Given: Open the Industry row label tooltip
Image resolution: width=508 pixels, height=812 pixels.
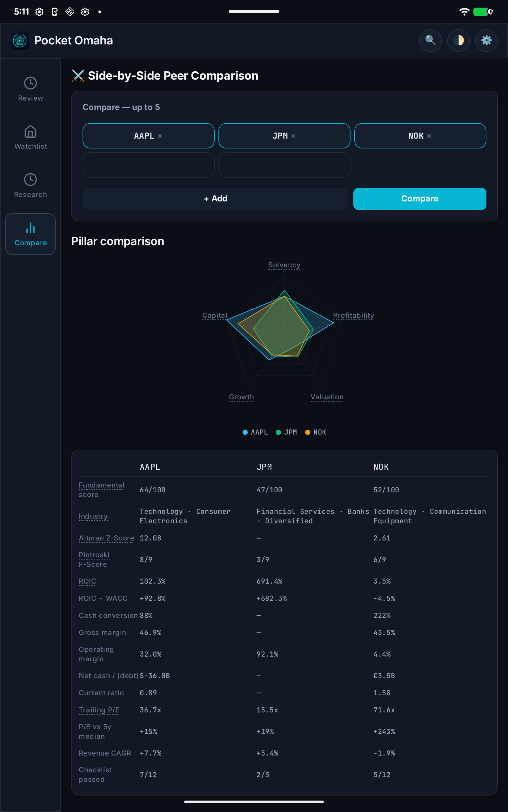Looking at the screenshot, I should tap(93, 516).
